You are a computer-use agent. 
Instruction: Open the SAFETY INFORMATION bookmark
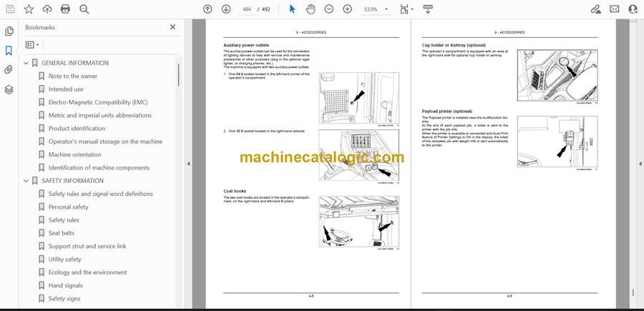(x=73, y=181)
